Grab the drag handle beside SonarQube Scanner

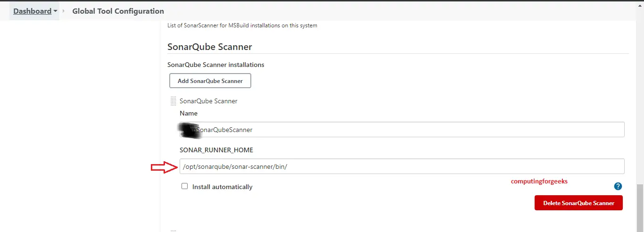coord(173,101)
